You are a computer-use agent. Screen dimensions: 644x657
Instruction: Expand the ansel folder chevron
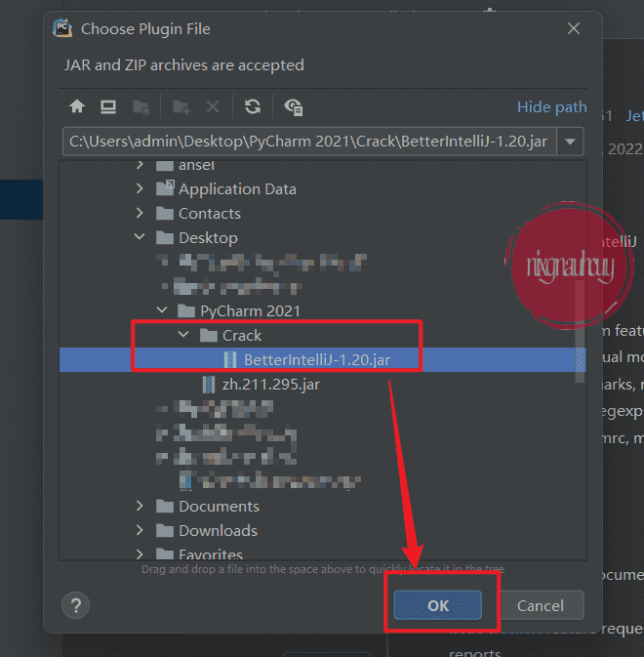click(x=140, y=165)
